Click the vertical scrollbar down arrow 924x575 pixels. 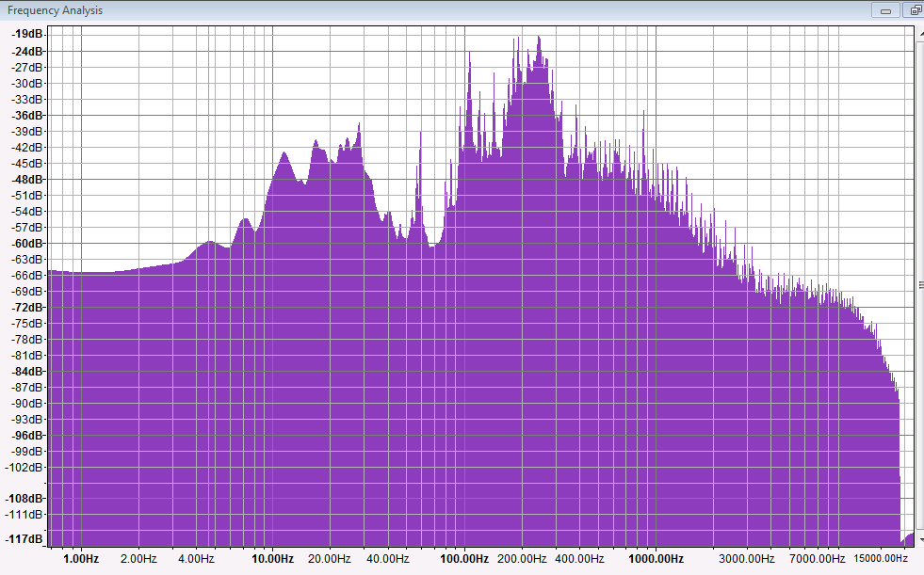(x=918, y=540)
